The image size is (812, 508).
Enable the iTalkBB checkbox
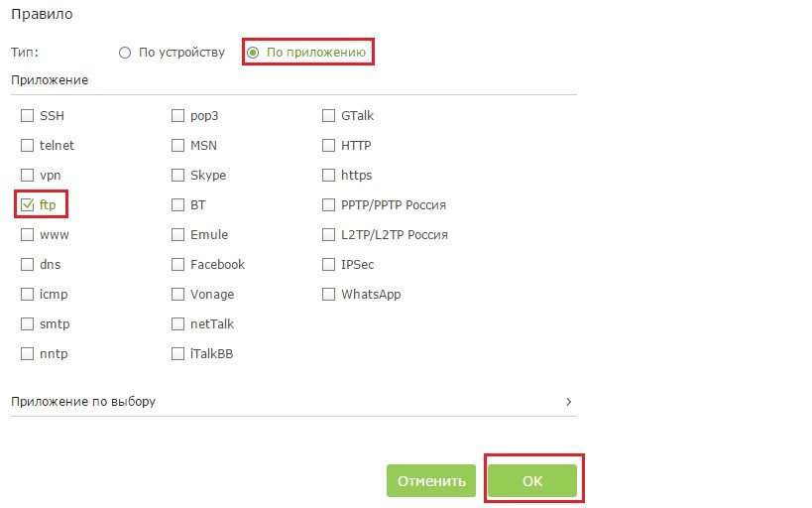click(x=178, y=354)
